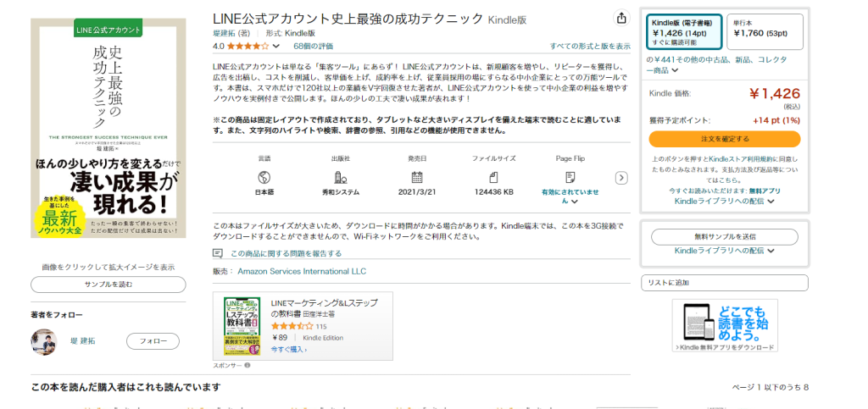The width and height of the screenshot is (868, 409).
Task: Open the star rating breakdown dropdown
Action: pyautogui.click(x=276, y=47)
